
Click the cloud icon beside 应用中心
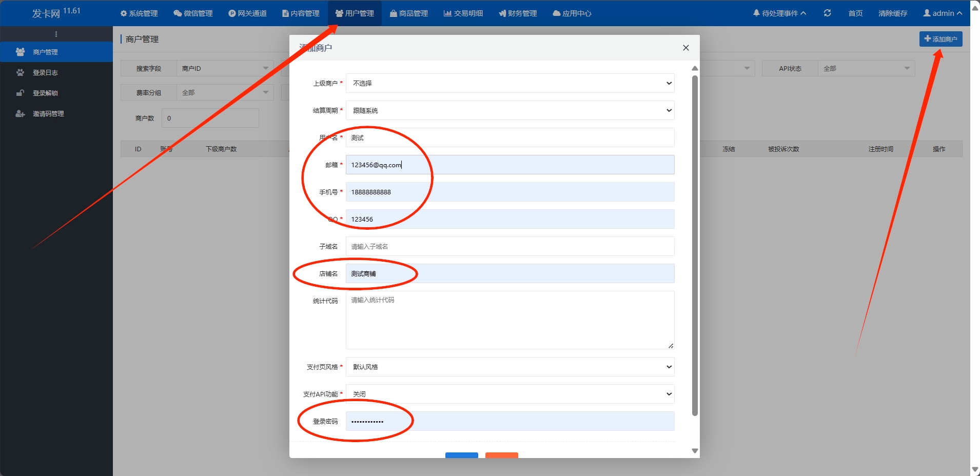(x=557, y=13)
